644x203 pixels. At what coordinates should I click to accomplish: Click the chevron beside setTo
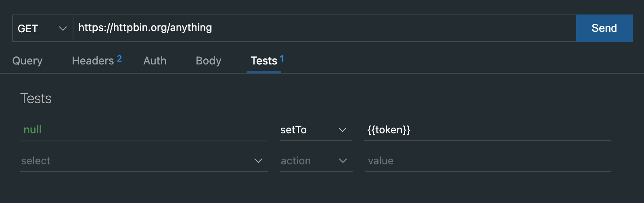(343, 130)
